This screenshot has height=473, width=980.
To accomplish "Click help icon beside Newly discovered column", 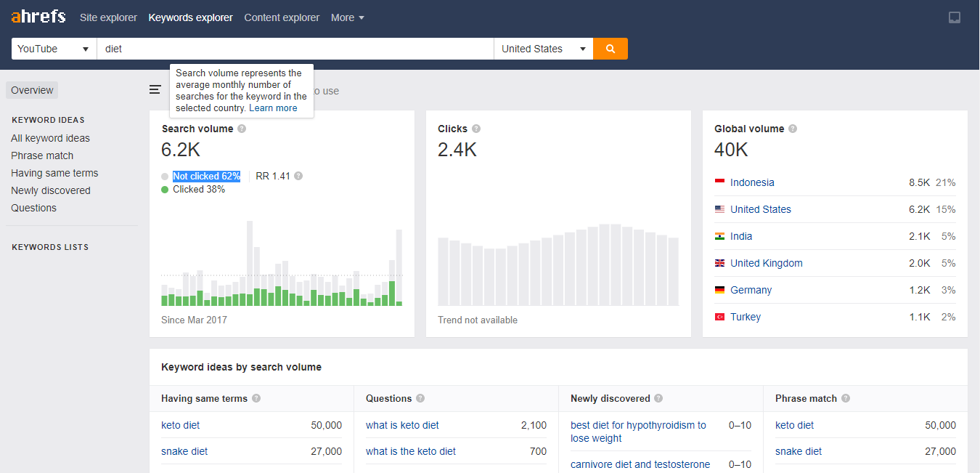I will pyautogui.click(x=658, y=398).
